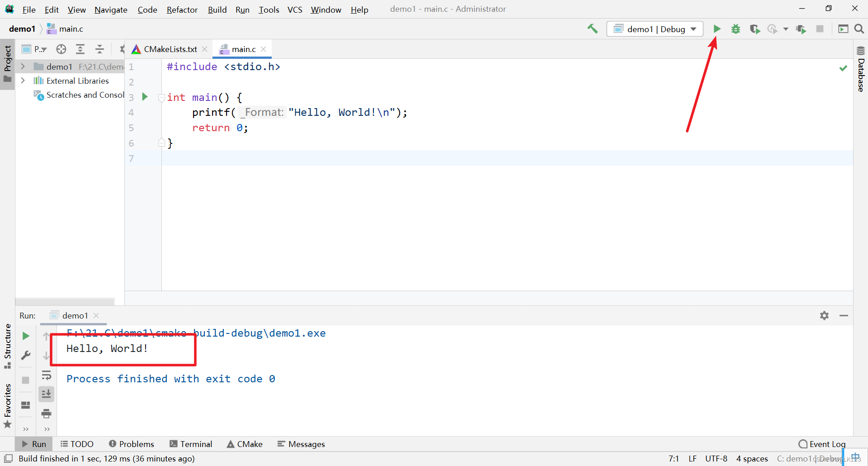Screen dimensions: 868x466
Task: Open the TODO tool window
Action: click(77, 444)
